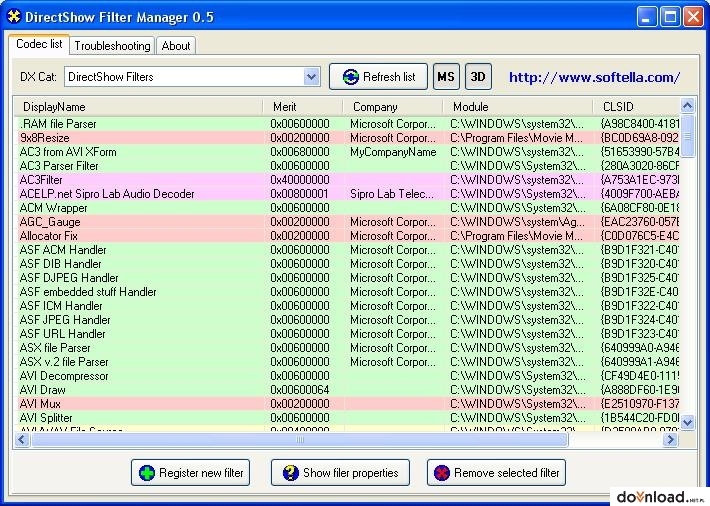The width and height of the screenshot is (710, 506).
Task: Sort by Module column header
Action: pos(518,107)
